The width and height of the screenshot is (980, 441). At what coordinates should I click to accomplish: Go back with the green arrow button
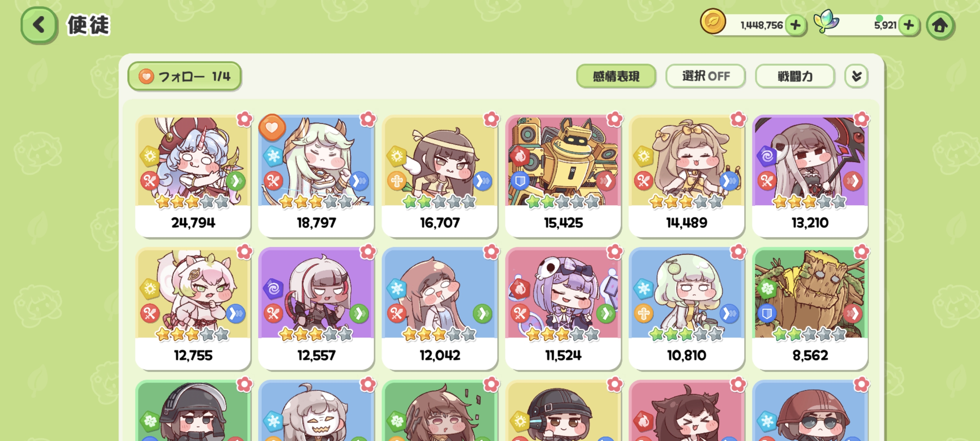pos(39,25)
